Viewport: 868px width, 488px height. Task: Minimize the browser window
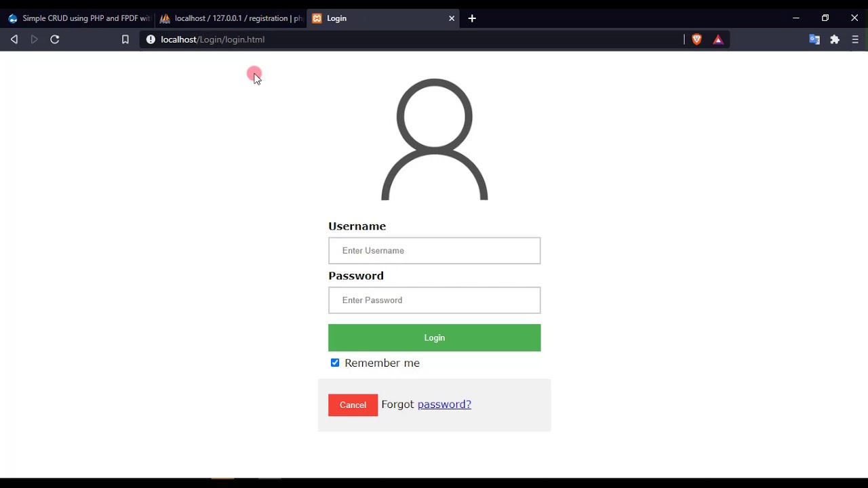coord(796,18)
